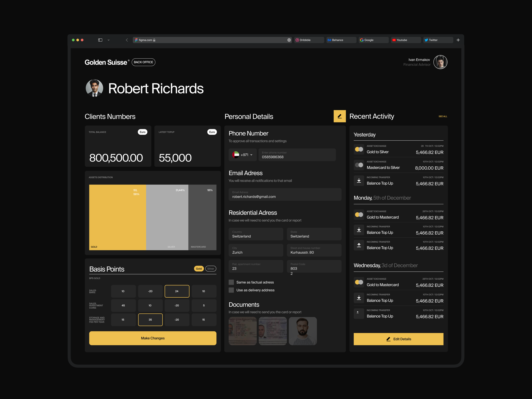Click the yellow edit pencil icon above Recent Activity
Viewport: 532px width, 399px height.
pyautogui.click(x=340, y=116)
